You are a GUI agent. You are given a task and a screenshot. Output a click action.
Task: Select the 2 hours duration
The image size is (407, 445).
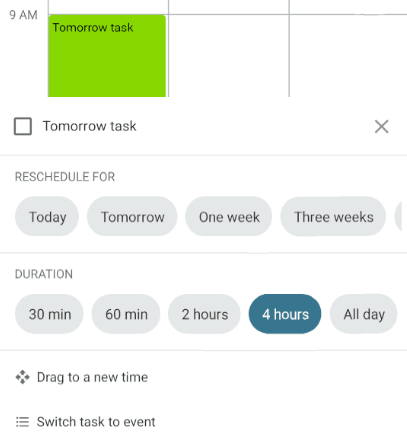204,314
